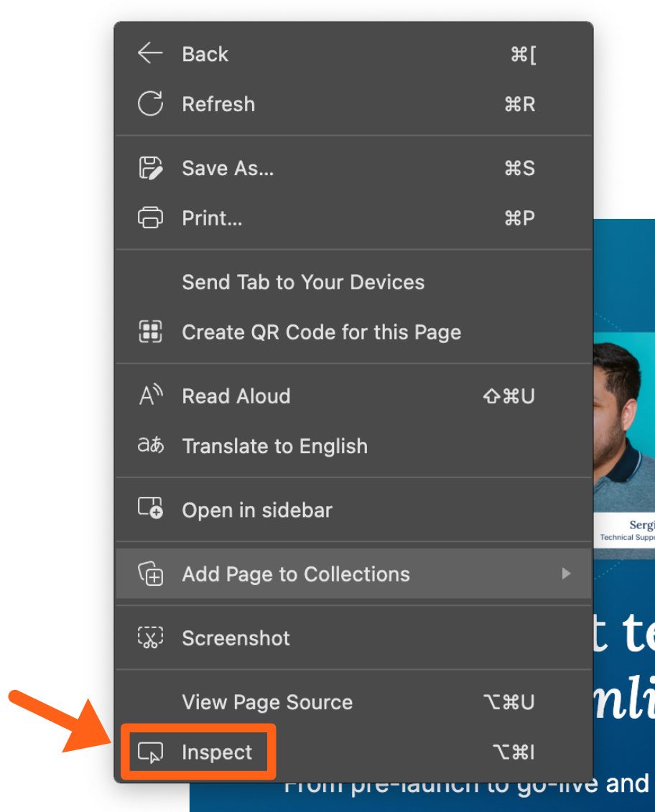Click the Save As disk icon
Screen dimensions: 655x812
(x=150, y=168)
